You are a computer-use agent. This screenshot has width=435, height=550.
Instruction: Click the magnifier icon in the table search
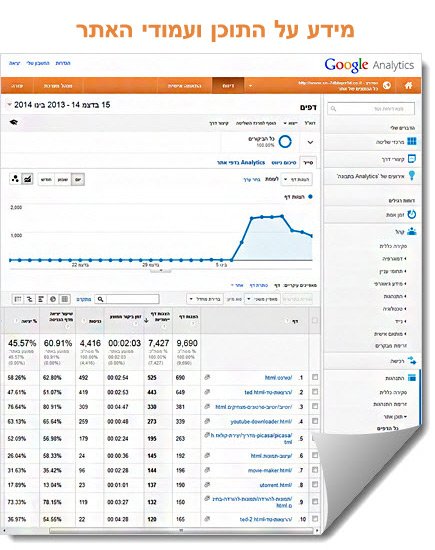point(100,299)
